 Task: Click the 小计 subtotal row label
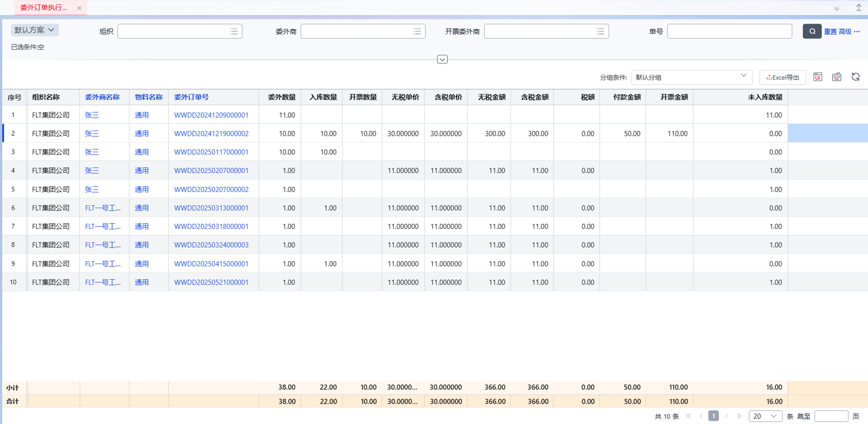click(13, 388)
